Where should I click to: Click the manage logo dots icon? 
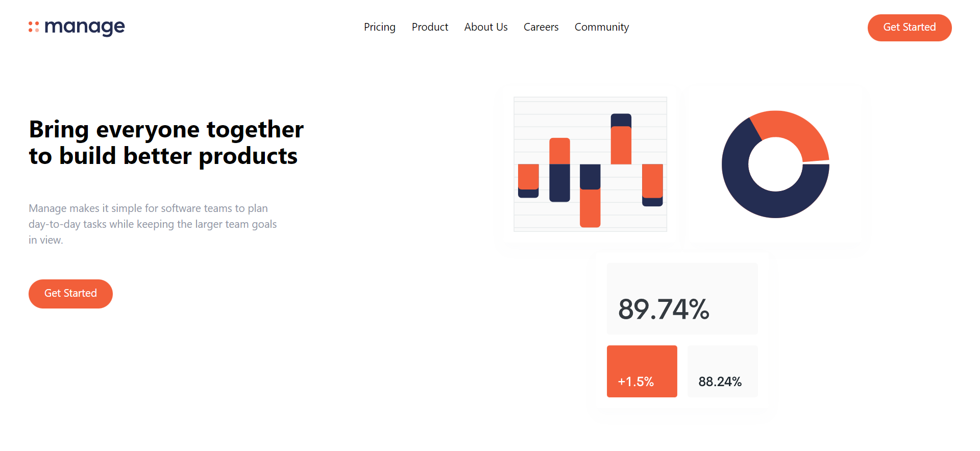click(x=34, y=27)
